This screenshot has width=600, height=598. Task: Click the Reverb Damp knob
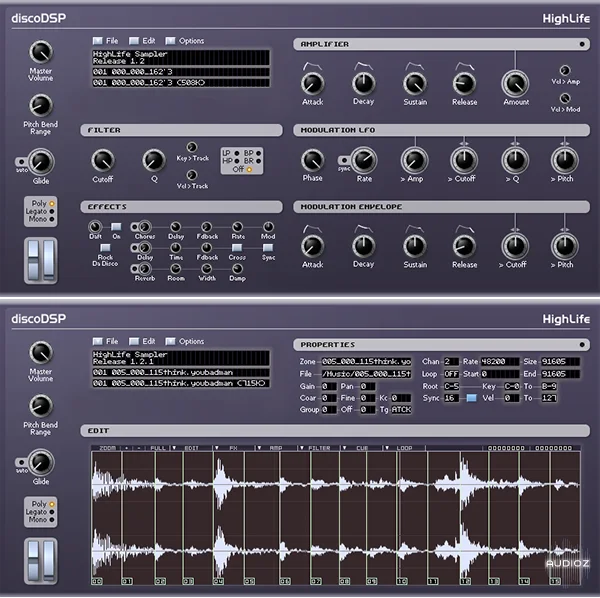[x=237, y=269]
